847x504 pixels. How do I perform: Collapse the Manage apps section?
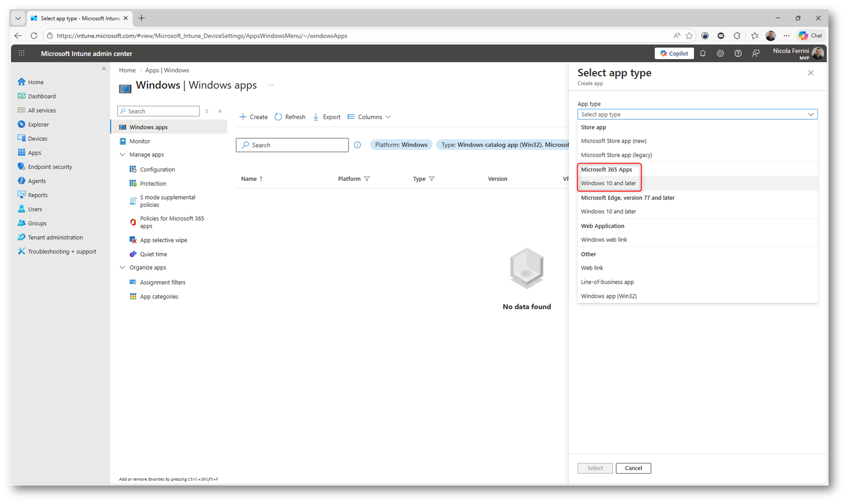[123, 155]
